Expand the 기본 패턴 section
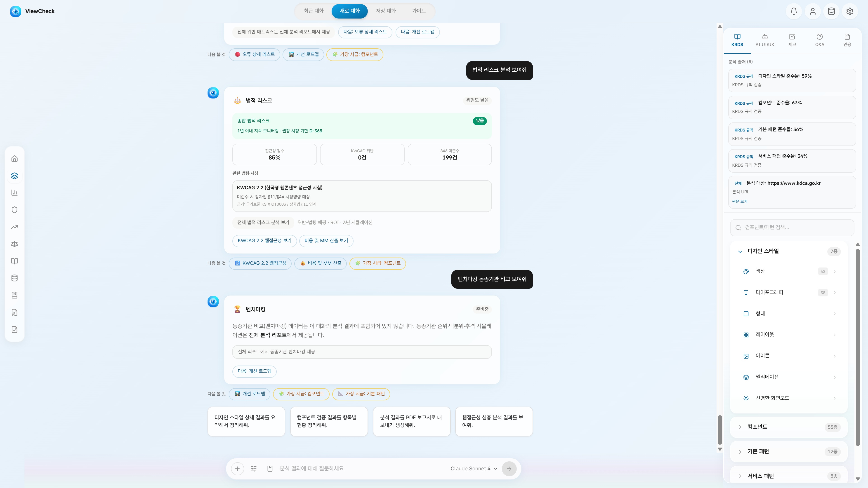Viewport: 868px width, 488px height. [x=788, y=451]
